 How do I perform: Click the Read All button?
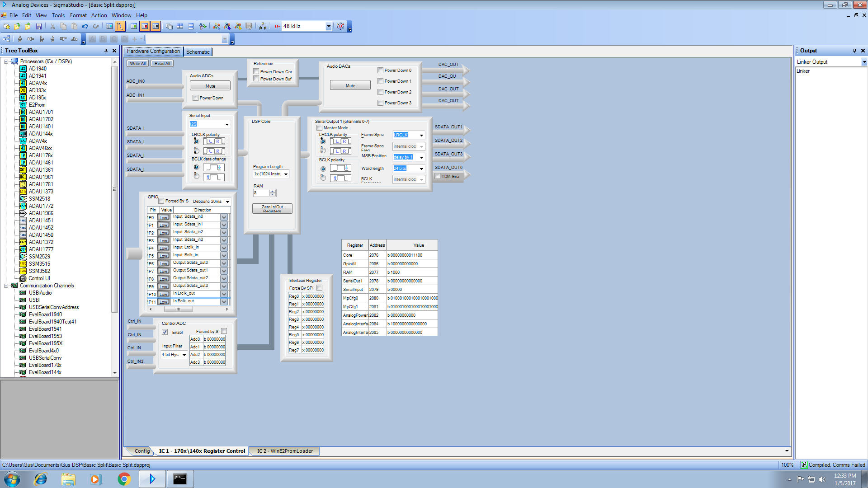(x=162, y=64)
